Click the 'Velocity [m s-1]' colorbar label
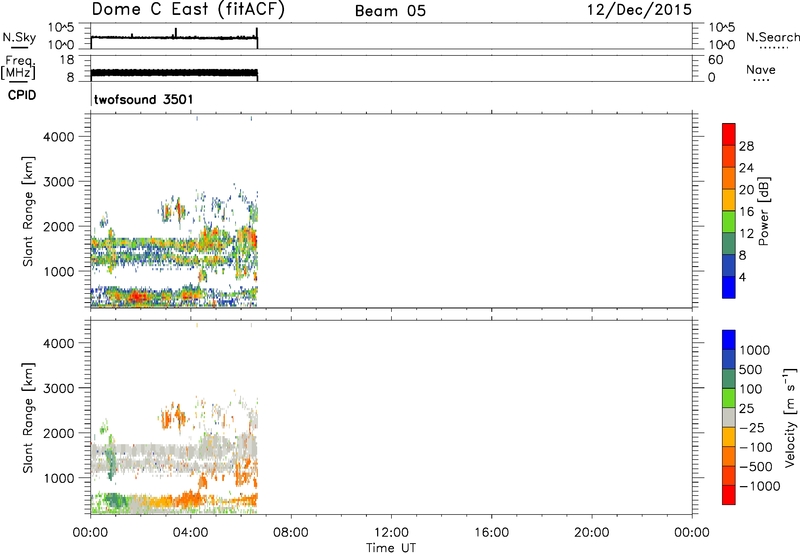Viewport: 800px width, 554px height. click(x=790, y=417)
